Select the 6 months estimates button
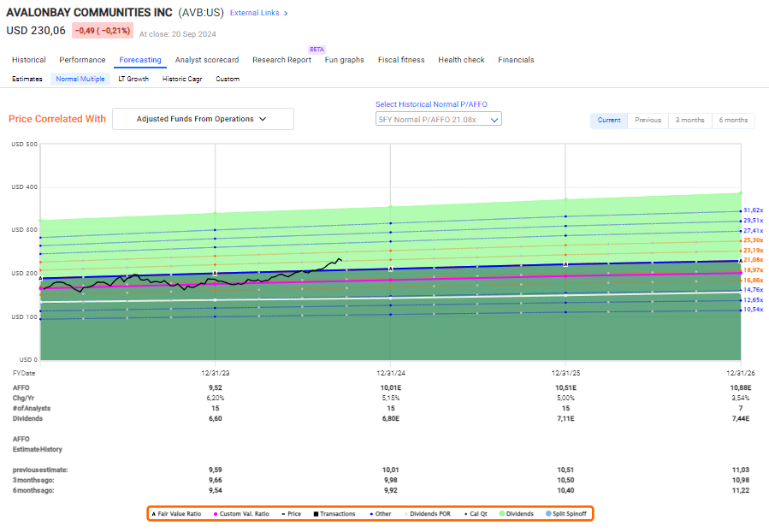The width and height of the screenshot is (769, 532). tap(734, 120)
